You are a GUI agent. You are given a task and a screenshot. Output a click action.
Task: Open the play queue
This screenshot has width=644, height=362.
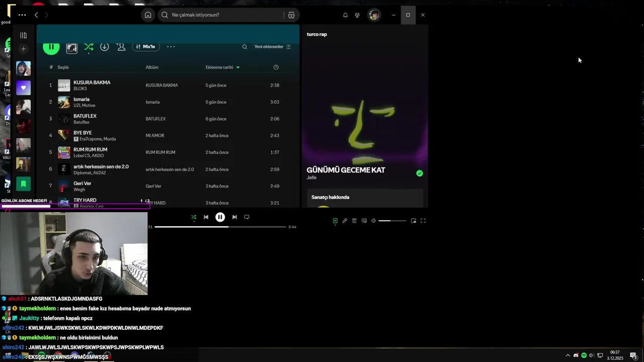click(354, 221)
